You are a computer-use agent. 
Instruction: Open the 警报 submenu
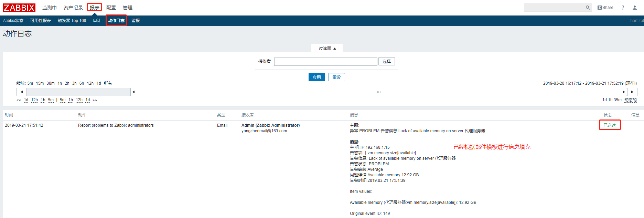[x=136, y=21]
